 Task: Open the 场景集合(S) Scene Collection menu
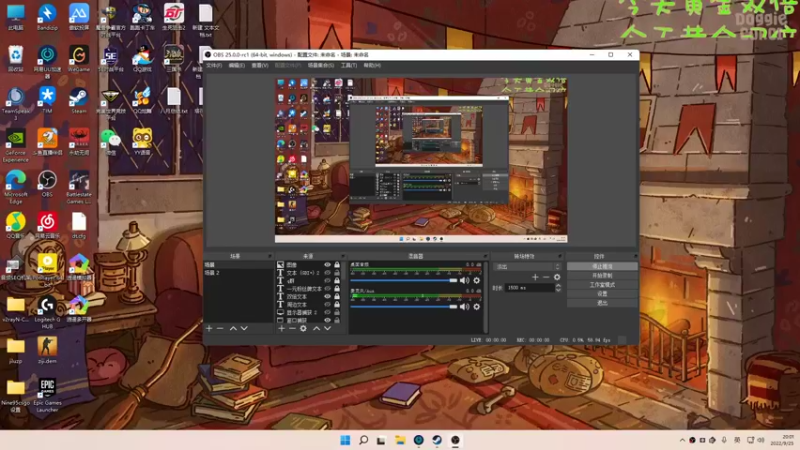pos(320,65)
